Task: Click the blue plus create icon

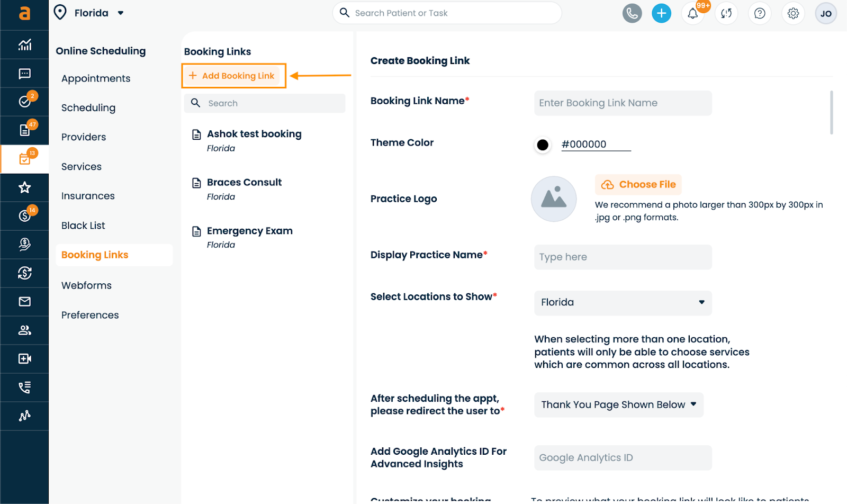Action: [661, 13]
